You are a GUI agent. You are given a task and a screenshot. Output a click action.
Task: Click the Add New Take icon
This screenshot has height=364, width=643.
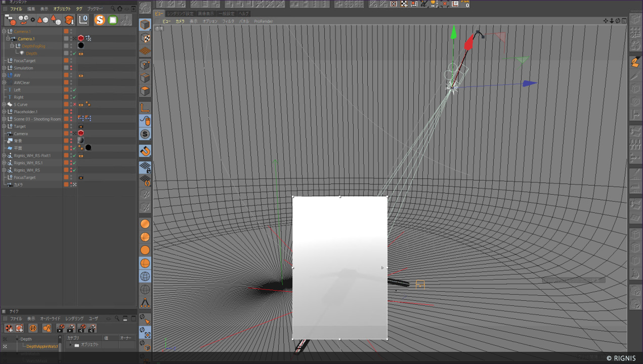pos(9,329)
